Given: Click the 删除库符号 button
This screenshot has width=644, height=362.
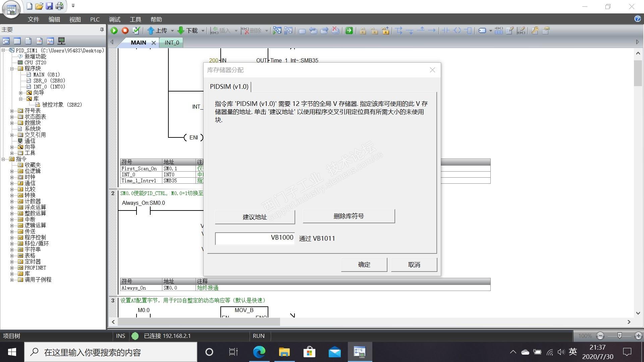Looking at the screenshot, I should (x=348, y=216).
